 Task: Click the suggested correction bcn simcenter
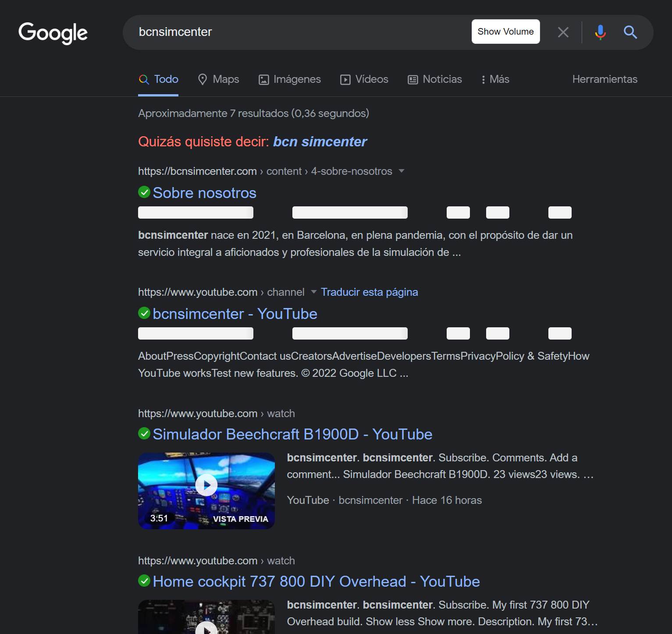320,142
